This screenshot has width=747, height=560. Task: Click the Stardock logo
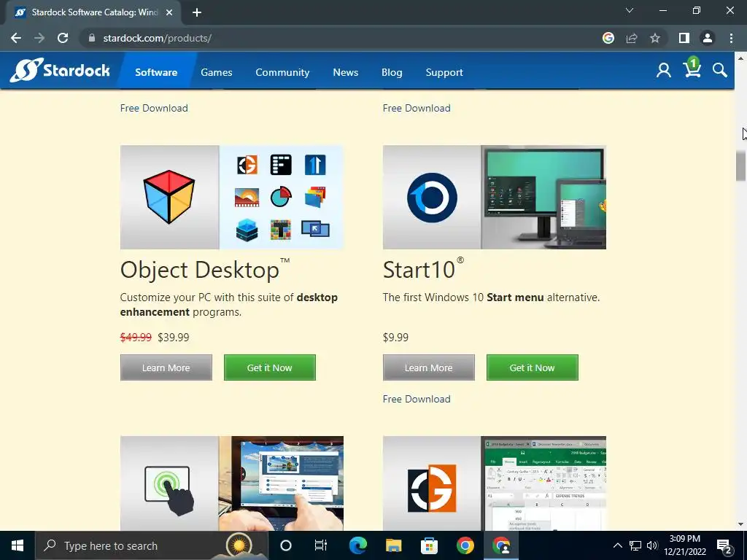pyautogui.click(x=60, y=71)
